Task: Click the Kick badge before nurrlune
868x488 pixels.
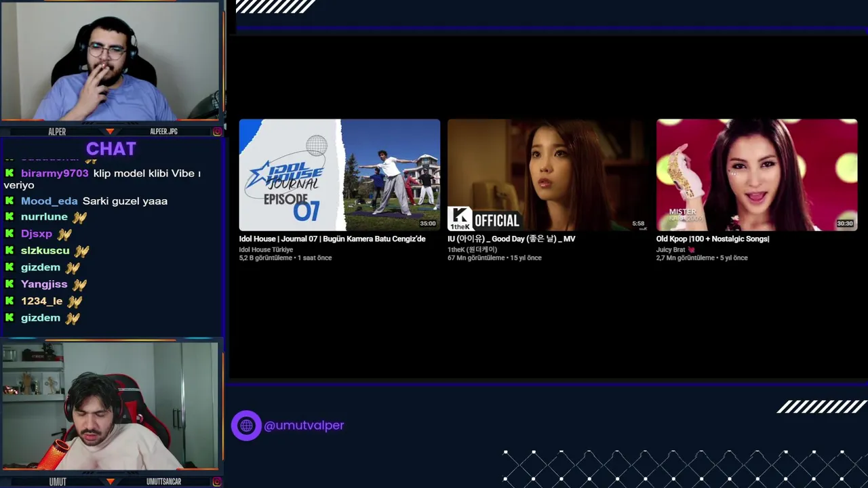Action: click(x=9, y=217)
